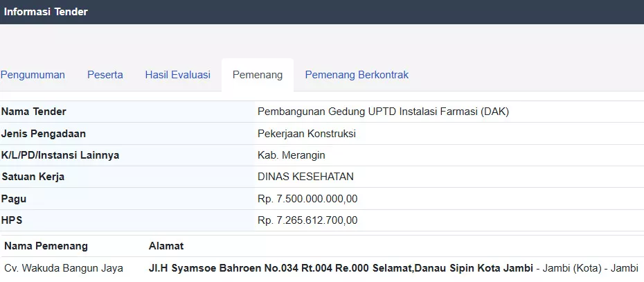This screenshot has width=644, height=282.
Task: Click the HPS amount Rp. 7.265.612.700,00
Action: pos(307,220)
